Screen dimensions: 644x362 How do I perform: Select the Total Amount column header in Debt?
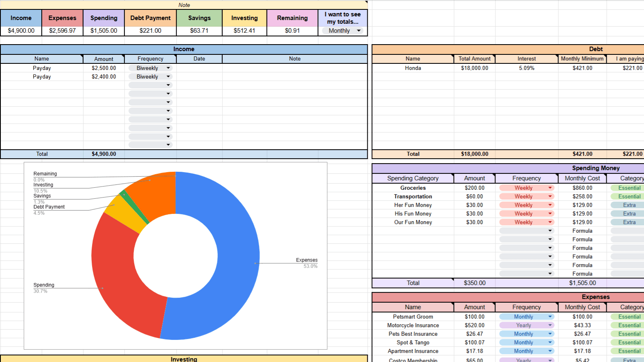point(475,59)
